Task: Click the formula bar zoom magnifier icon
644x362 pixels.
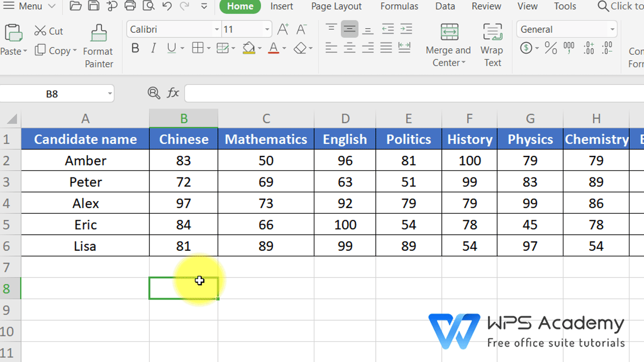Action: (x=153, y=93)
